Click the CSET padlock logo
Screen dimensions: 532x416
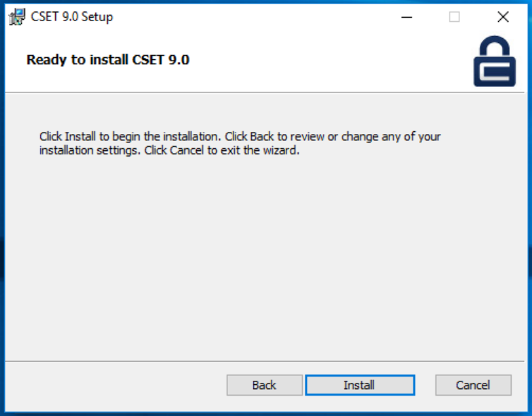pyautogui.click(x=494, y=62)
